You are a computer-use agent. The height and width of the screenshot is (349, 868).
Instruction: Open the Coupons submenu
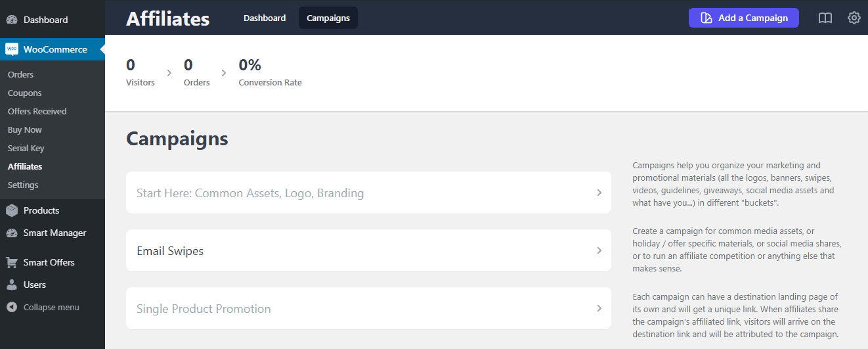click(24, 93)
